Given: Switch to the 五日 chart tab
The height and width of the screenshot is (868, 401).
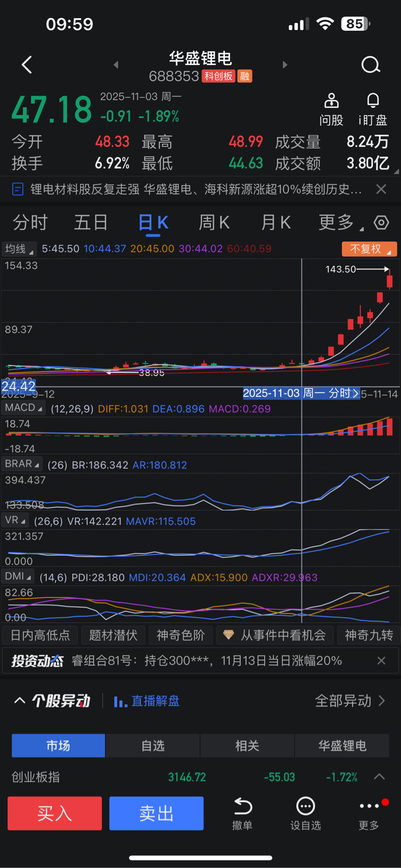Looking at the screenshot, I should (x=91, y=222).
